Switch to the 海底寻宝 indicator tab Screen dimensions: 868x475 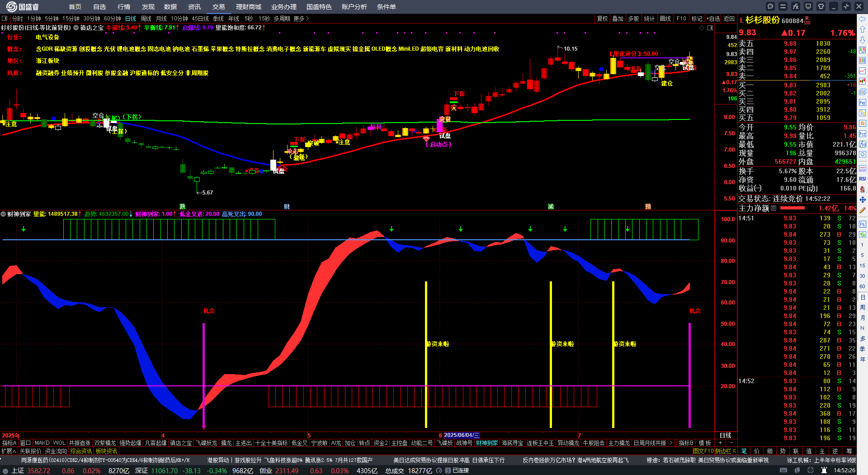[x=512, y=443]
